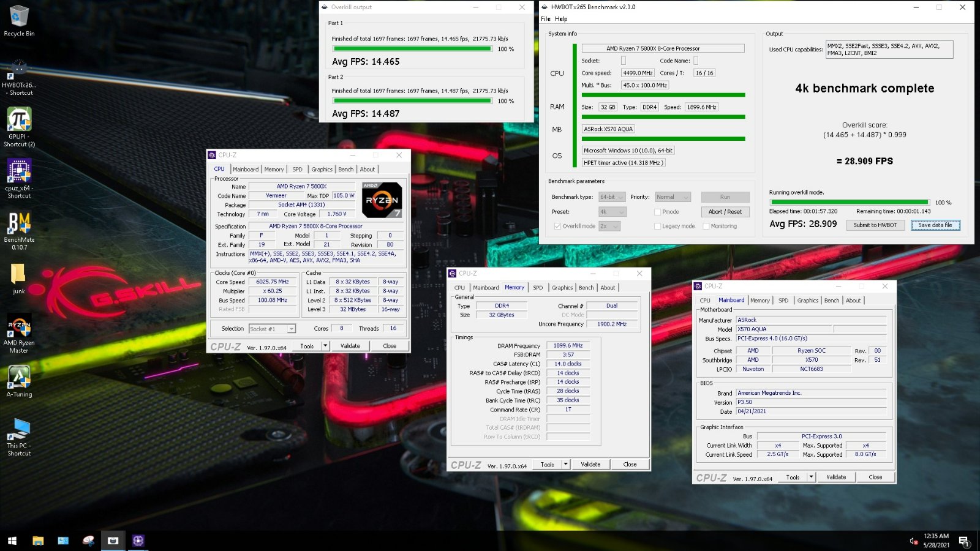Click Save data file button
The height and width of the screenshot is (551, 980).
click(x=935, y=225)
